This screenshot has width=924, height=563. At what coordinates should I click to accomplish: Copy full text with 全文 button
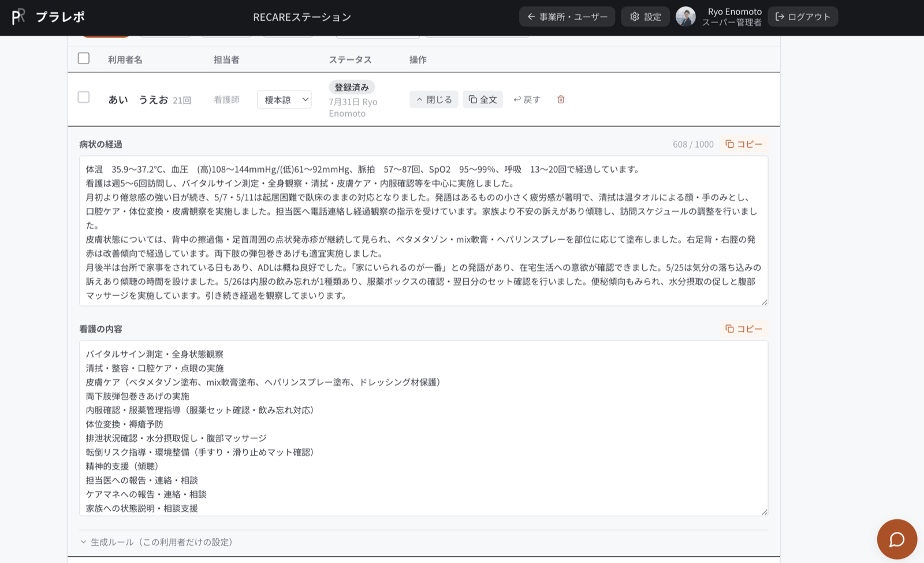(x=482, y=99)
